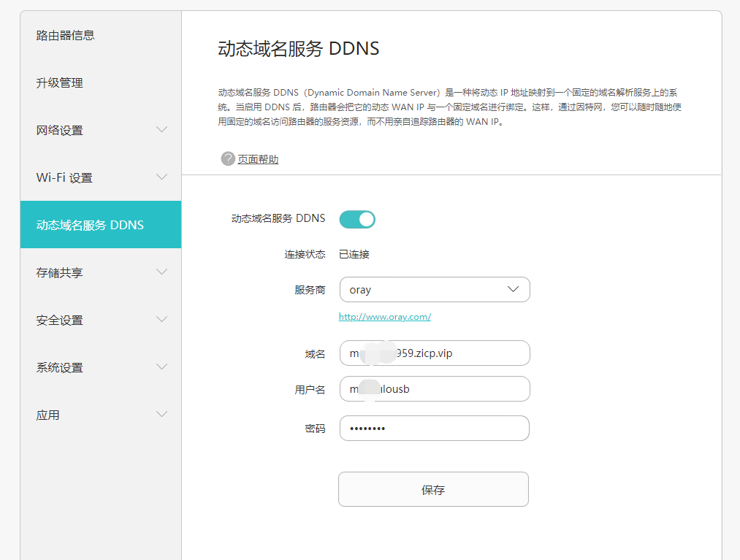The width and height of the screenshot is (740, 560).
Task: Expand the Wi-Fi 设置 chevron
Action: coord(162,177)
